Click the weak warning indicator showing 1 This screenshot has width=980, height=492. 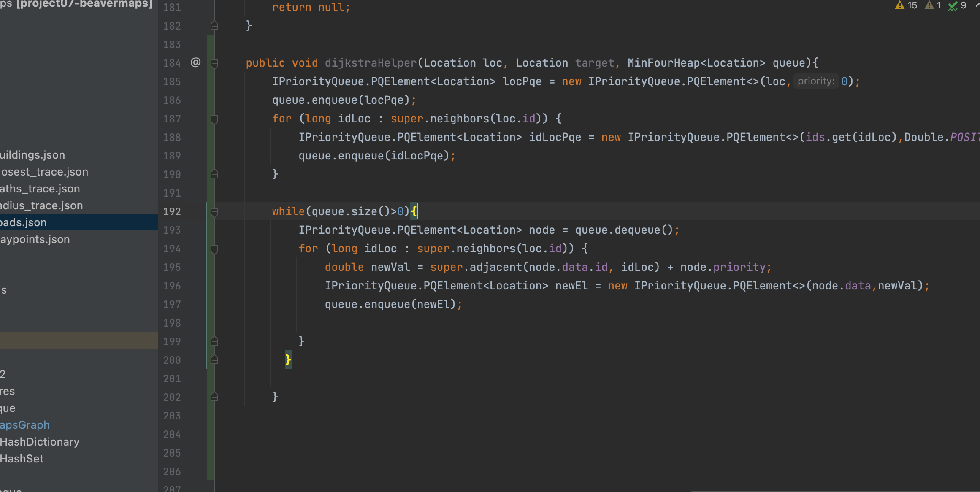pyautogui.click(x=933, y=5)
